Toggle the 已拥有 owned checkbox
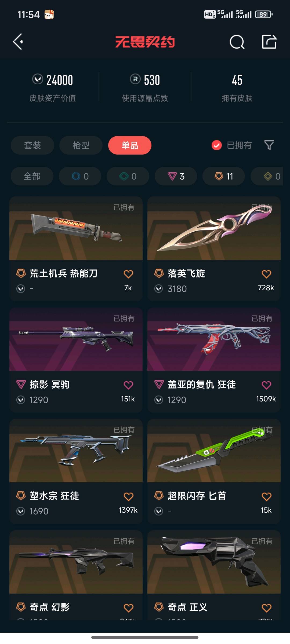290x644 pixels. [216, 145]
